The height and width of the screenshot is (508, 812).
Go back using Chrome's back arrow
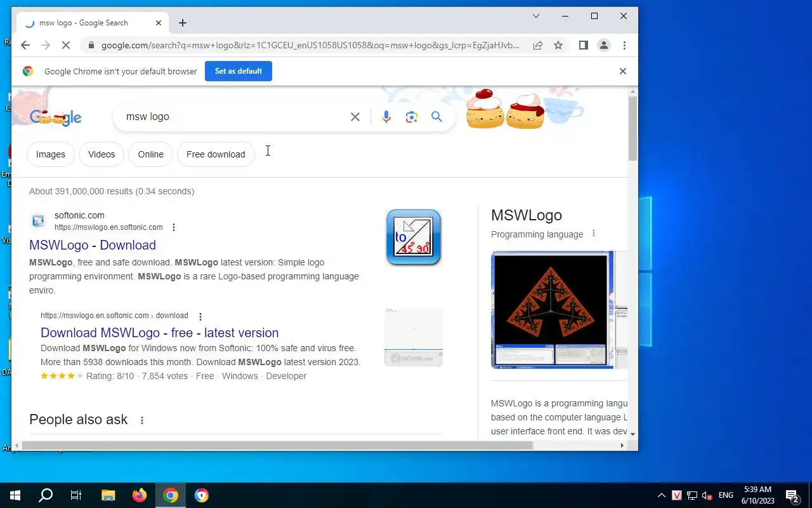tap(25, 45)
